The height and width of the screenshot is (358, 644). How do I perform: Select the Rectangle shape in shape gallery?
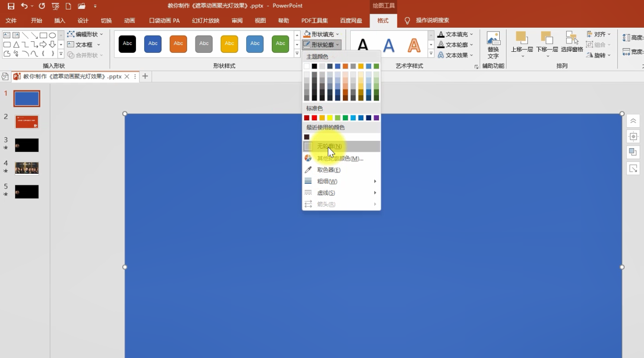click(43, 35)
